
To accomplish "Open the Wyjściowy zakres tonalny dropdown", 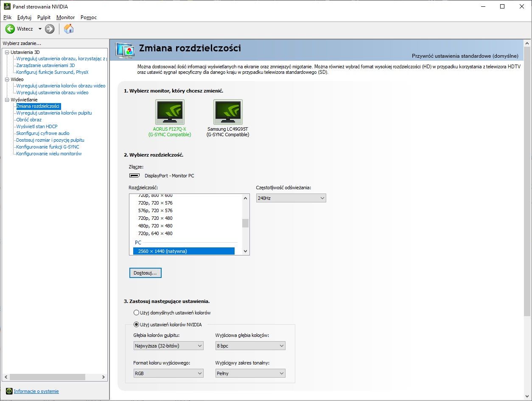I will click(x=250, y=373).
